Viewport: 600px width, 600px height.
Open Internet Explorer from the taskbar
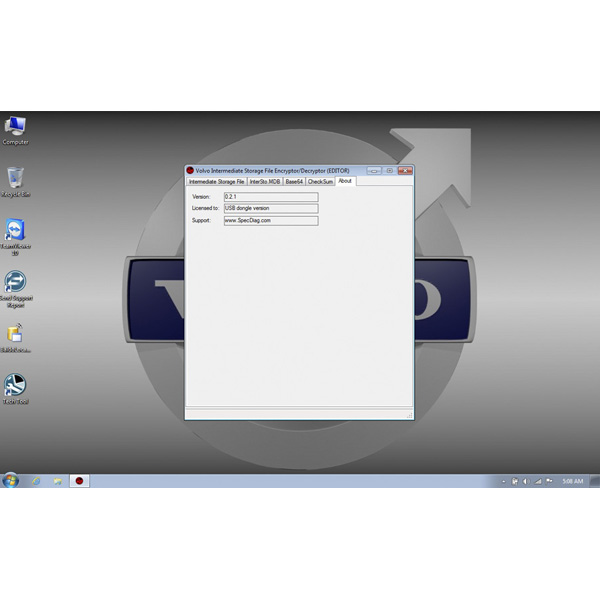click(x=36, y=481)
